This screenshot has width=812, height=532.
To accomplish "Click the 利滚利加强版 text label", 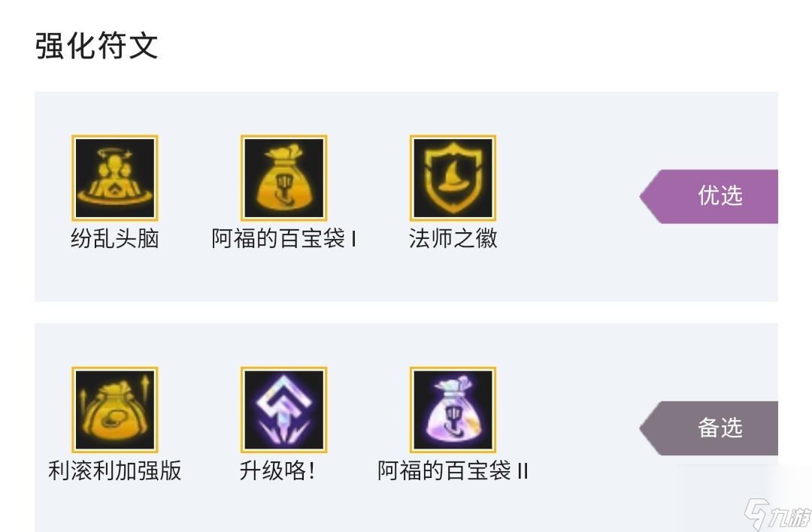I will pyautogui.click(x=114, y=470).
